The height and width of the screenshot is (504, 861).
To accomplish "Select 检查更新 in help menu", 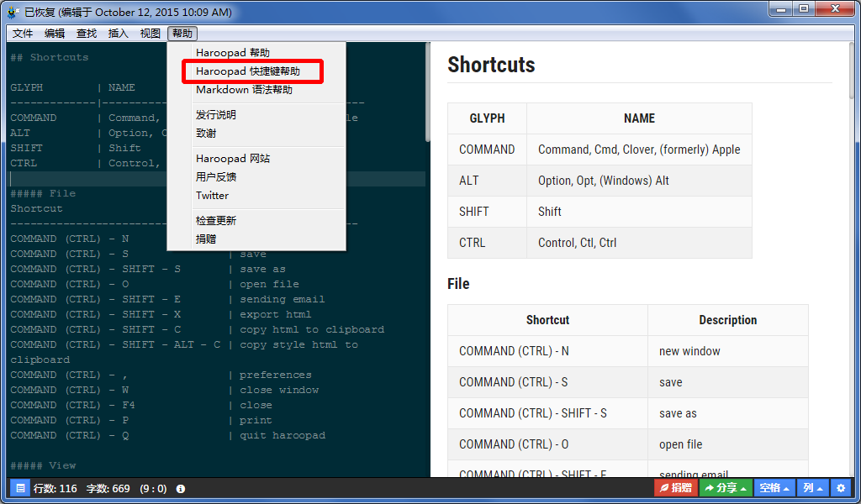I will tap(256, 220).
